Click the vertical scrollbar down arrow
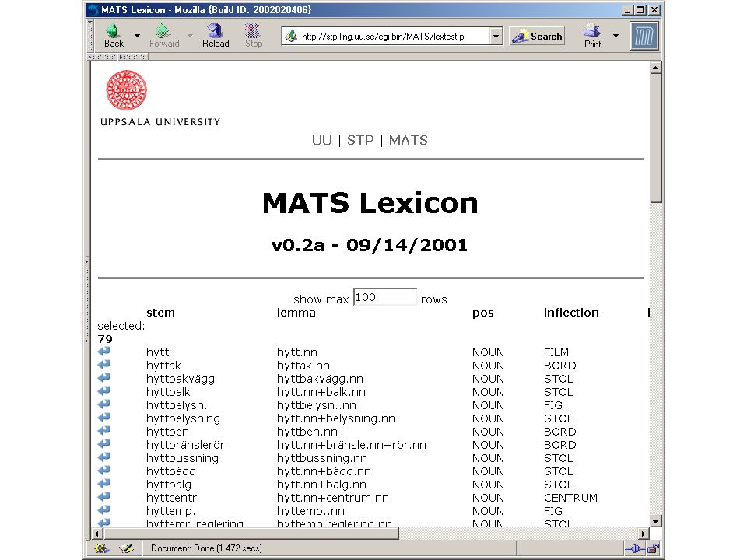 (656, 521)
